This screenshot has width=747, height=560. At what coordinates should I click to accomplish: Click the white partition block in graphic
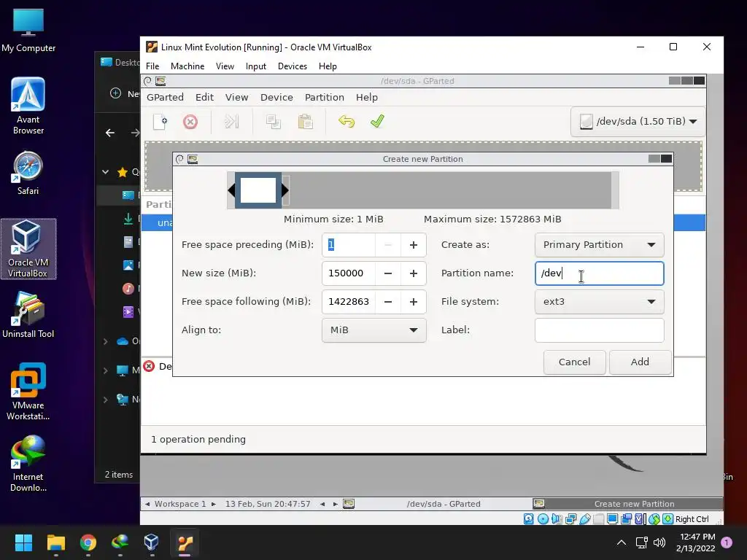pos(258,190)
